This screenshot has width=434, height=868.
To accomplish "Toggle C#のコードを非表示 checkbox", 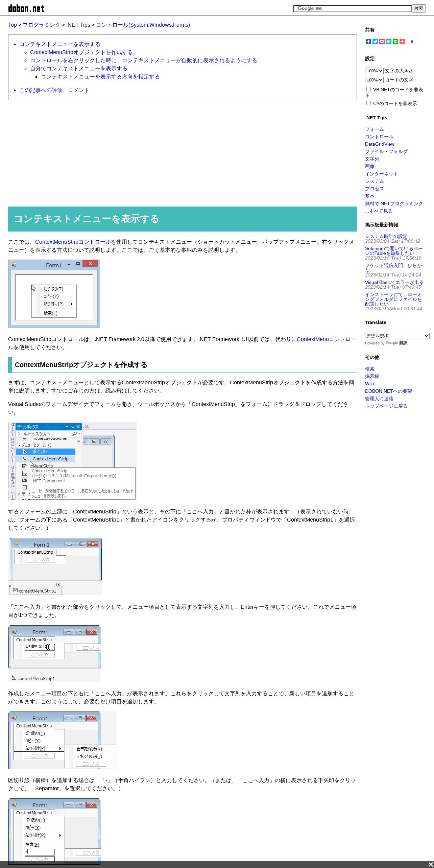I will [368, 103].
